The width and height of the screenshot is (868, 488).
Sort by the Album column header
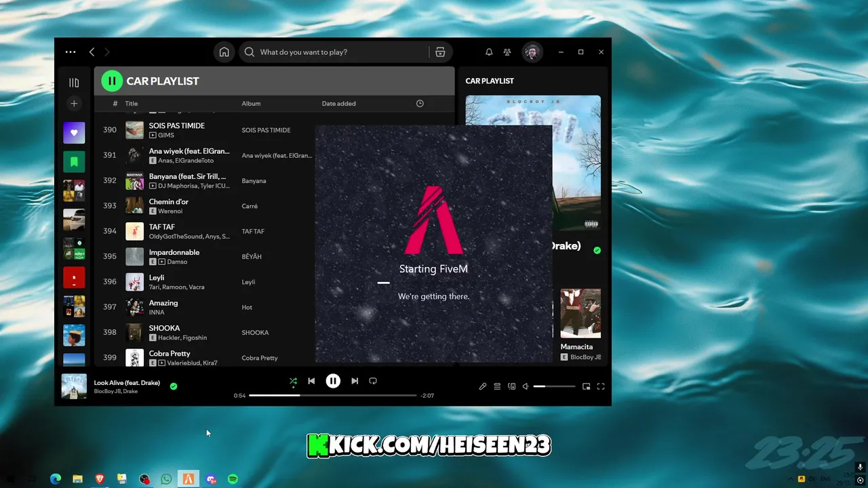251,104
